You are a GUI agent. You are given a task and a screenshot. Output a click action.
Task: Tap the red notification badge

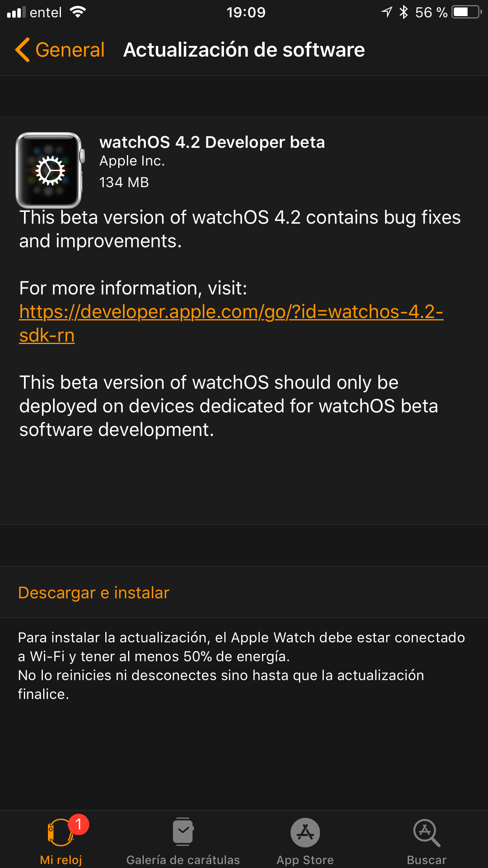(79, 824)
